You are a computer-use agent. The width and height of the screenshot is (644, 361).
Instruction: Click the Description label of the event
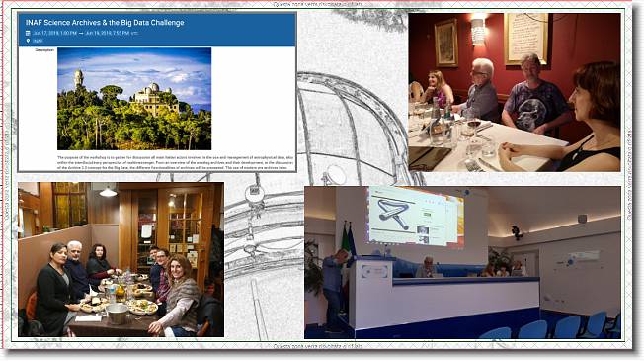[x=44, y=50]
